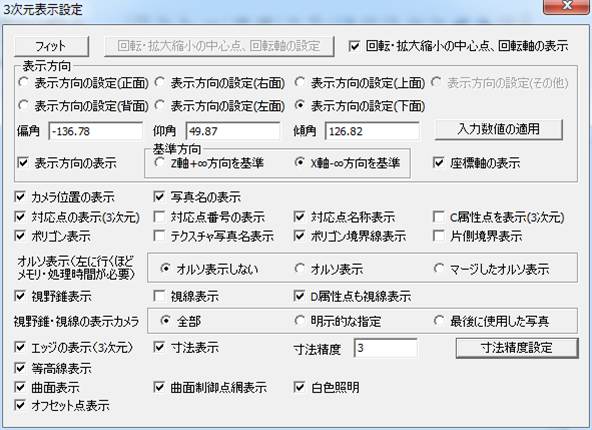Click the 寸法精度 input field
The image size is (592, 430).
tap(385, 348)
